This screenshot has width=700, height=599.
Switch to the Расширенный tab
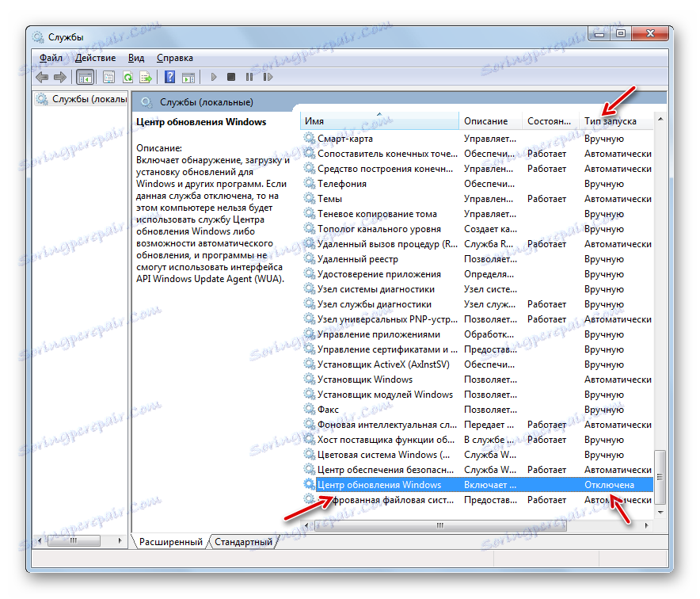click(x=170, y=542)
